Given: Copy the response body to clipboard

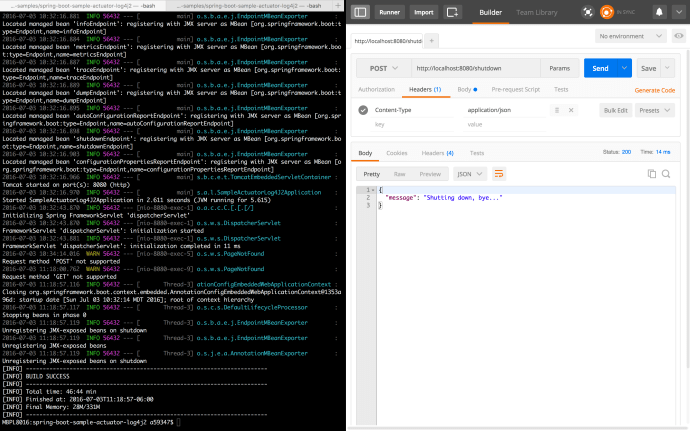Looking at the screenshot, I should coord(651,173).
